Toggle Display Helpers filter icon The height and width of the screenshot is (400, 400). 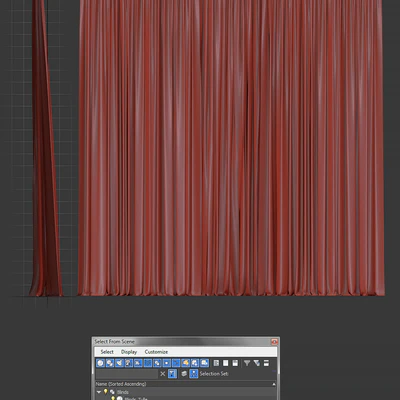(x=138, y=363)
